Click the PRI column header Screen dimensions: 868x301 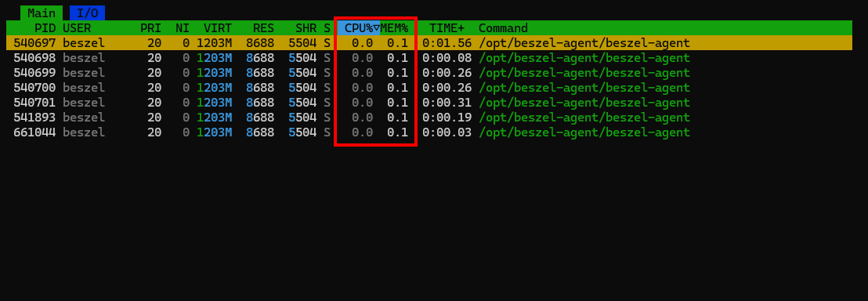pos(150,27)
